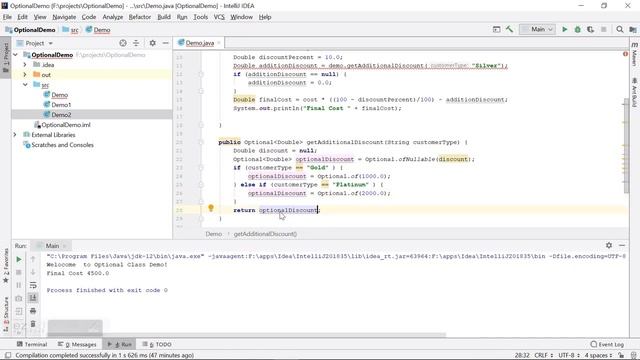Click editor vertical scrollbar
Screen dimensions: 640x360
tap(626, 146)
